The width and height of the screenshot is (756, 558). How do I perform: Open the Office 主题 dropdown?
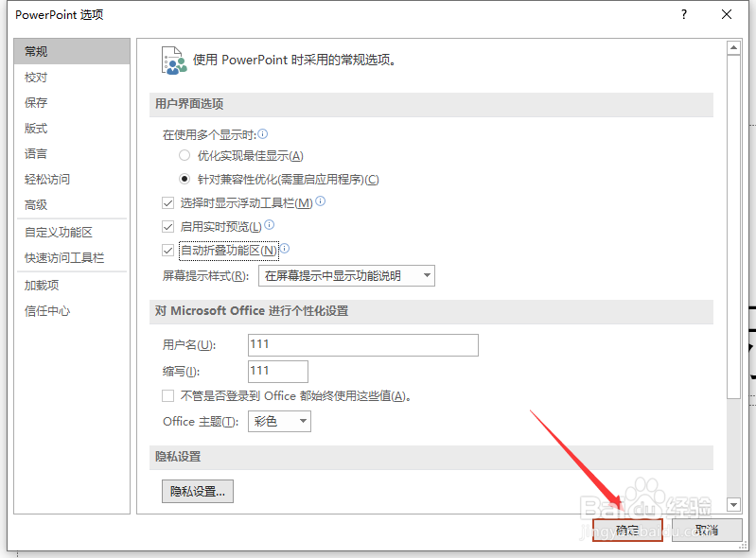tap(280, 422)
